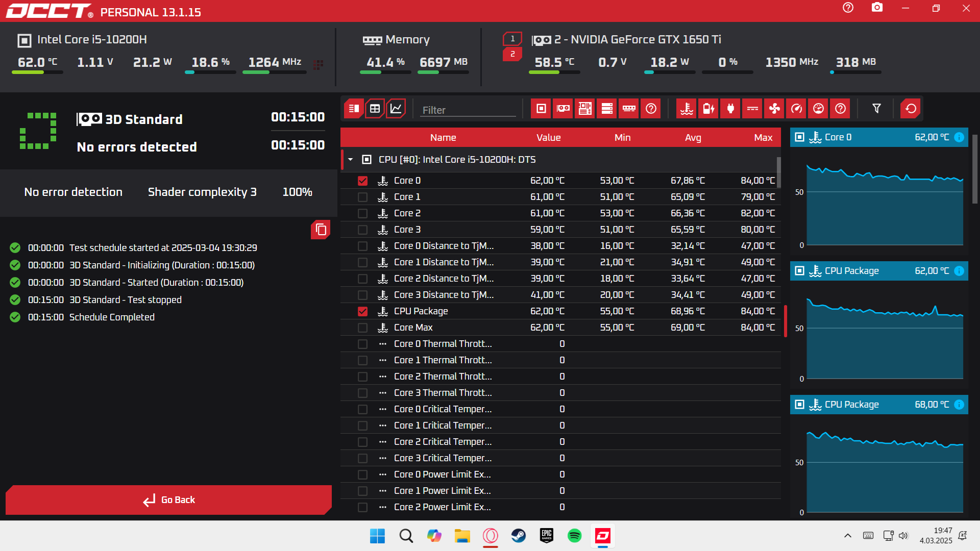Enable the Core Max sensor checkbox
This screenshot has height=551, width=980.
pyautogui.click(x=362, y=328)
